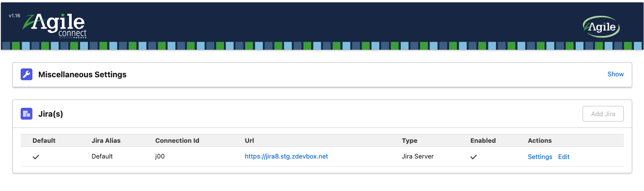Click the Add Jira button
This screenshot has width=644, height=191.
(603, 114)
